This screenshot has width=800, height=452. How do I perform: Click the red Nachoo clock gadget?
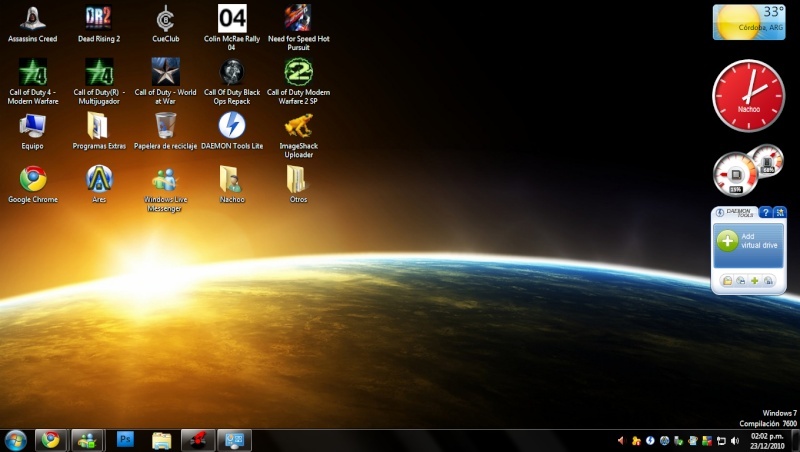tap(748, 95)
